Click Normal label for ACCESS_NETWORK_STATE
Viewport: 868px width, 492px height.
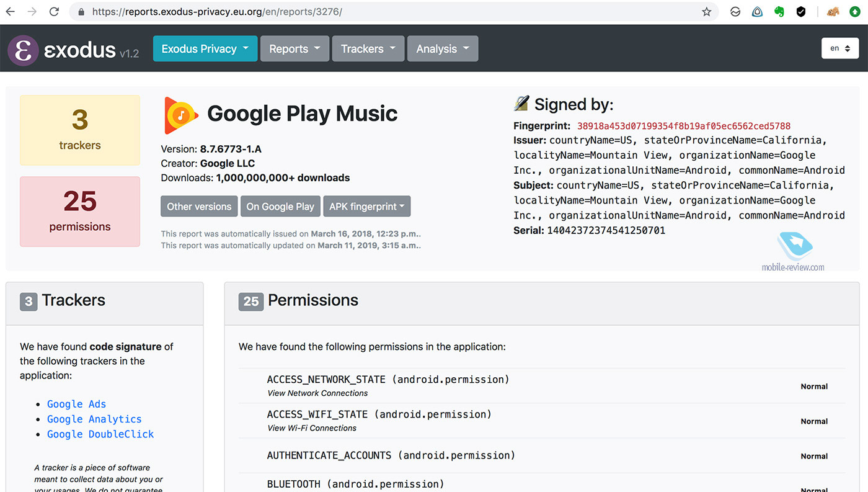pyautogui.click(x=814, y=387)
